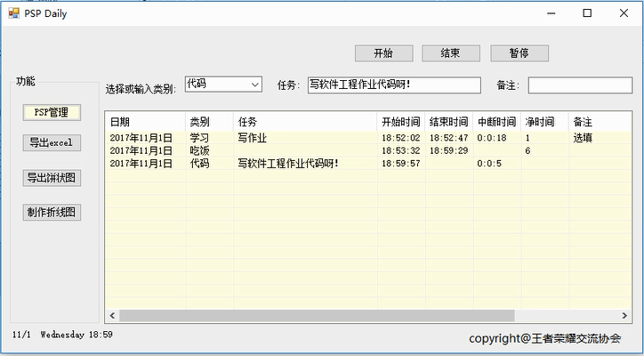Click the copyright@王者荣耀交流协会 label
The width and height of the screenshot is (644, 356).
(544, 338)
